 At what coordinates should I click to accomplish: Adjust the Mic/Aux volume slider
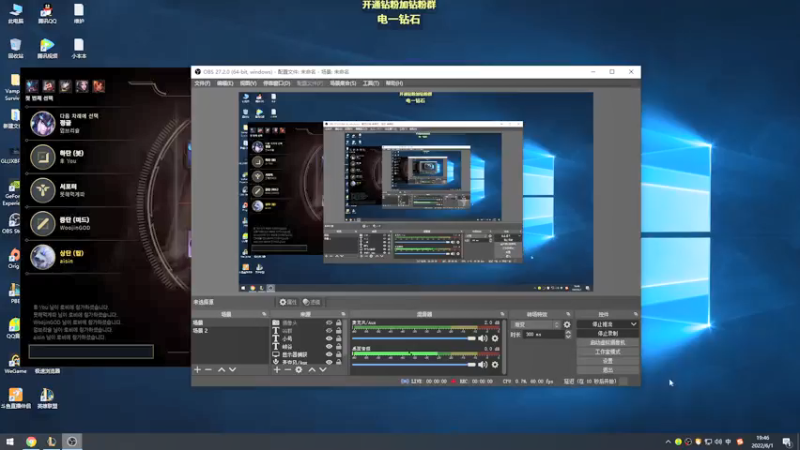413,338
